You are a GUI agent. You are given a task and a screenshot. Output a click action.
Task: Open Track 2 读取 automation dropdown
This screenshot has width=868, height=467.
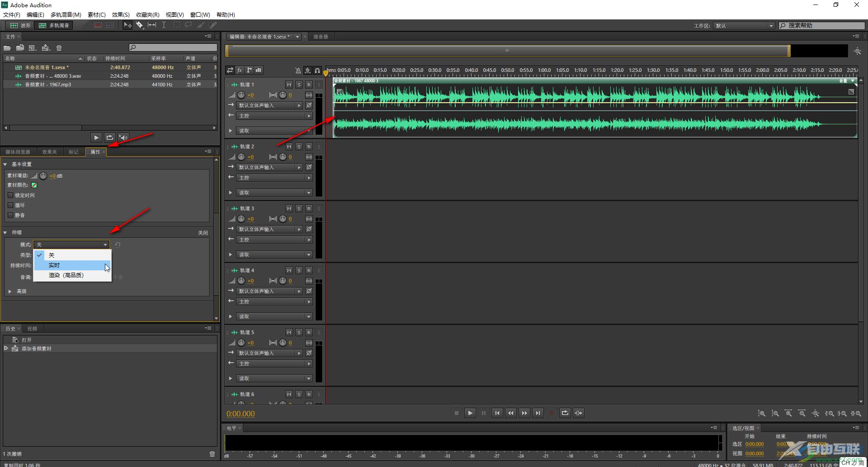(x=275, y=193)
